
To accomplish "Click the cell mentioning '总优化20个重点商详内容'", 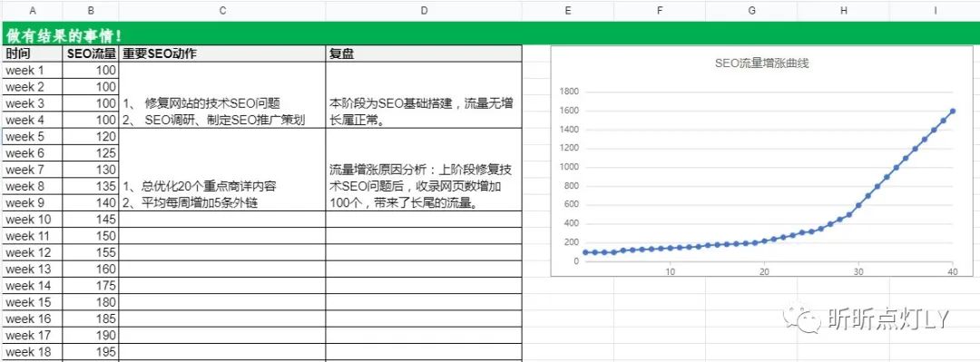I will coord(222,170).
